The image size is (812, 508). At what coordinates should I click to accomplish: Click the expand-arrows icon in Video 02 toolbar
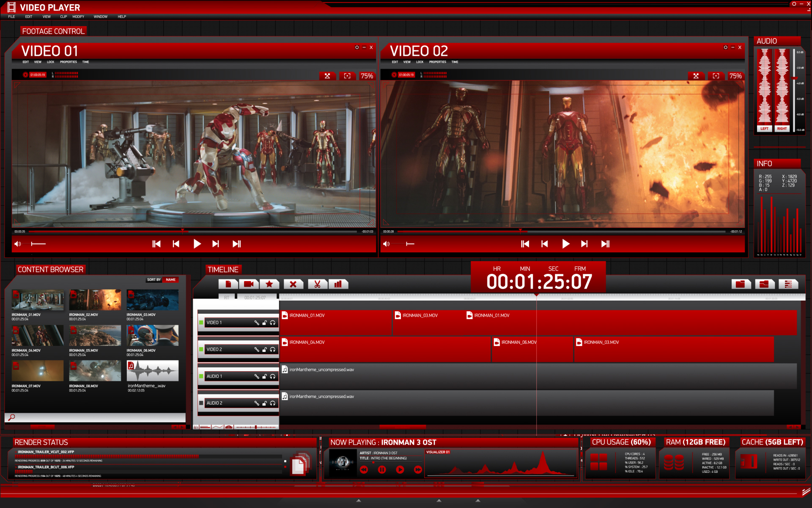(696, 76)
